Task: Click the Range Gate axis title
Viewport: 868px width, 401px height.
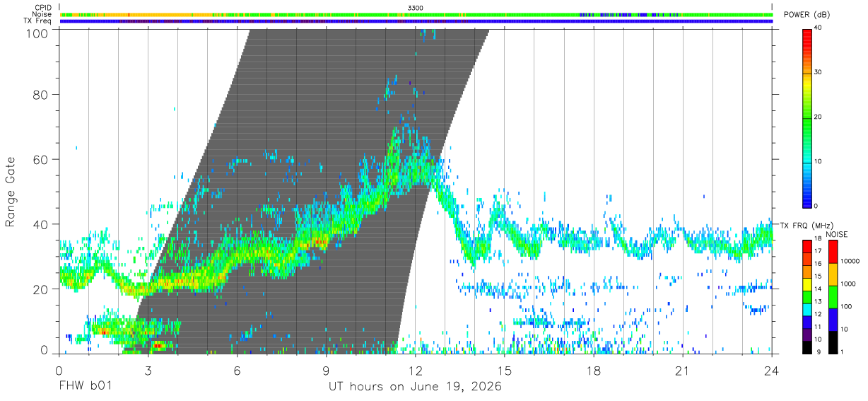Action: (x=11, y=192)
